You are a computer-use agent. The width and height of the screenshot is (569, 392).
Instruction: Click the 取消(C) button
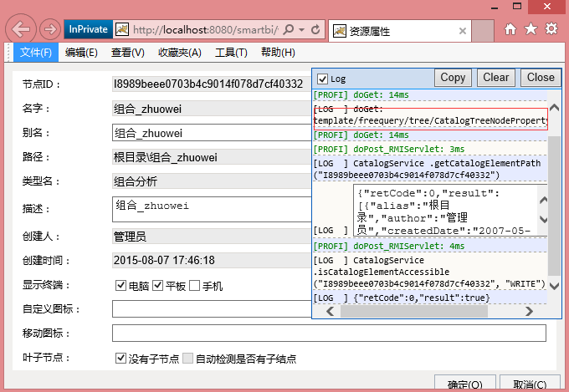click(x=530, y=384)
